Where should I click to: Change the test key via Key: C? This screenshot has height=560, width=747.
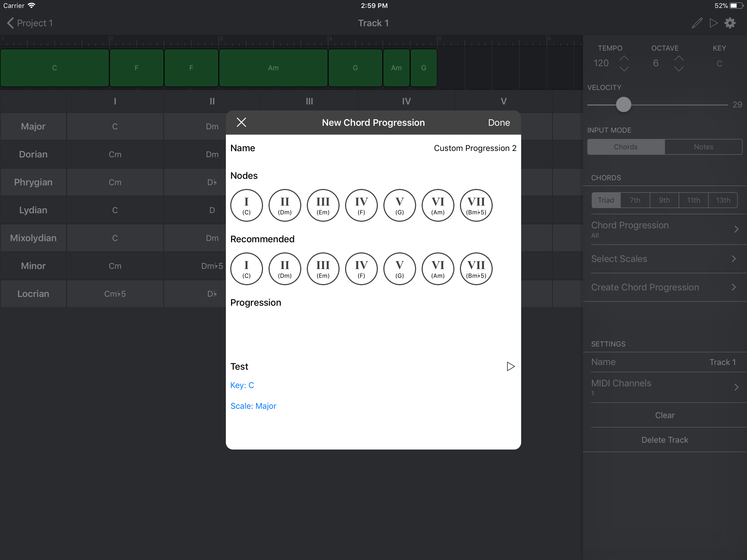coord(242,385)
